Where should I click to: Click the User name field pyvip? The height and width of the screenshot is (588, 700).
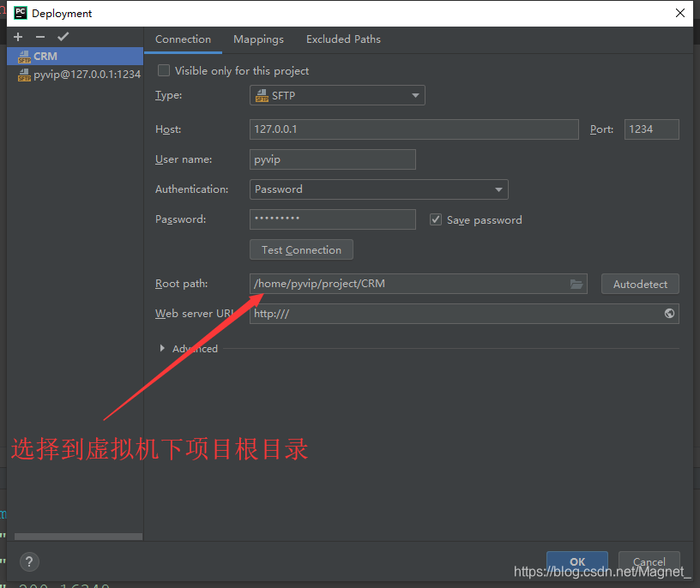pyautogui.click(x=333, y=159)
